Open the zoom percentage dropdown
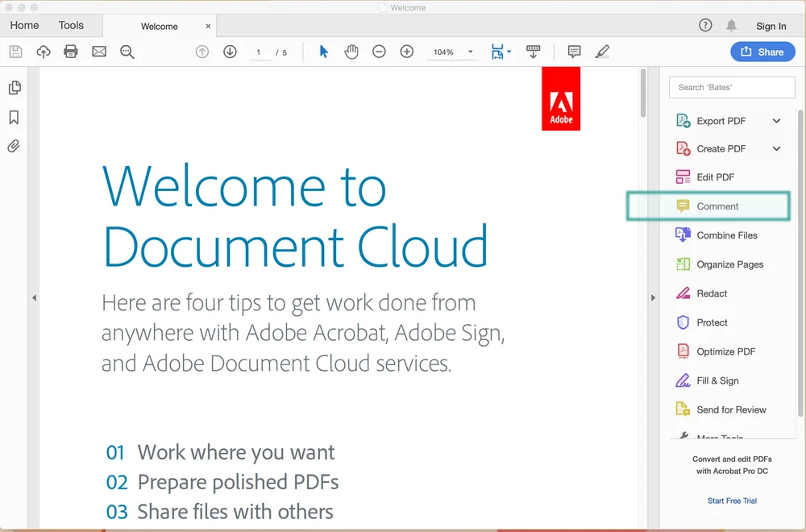 (x=469, y=51)
